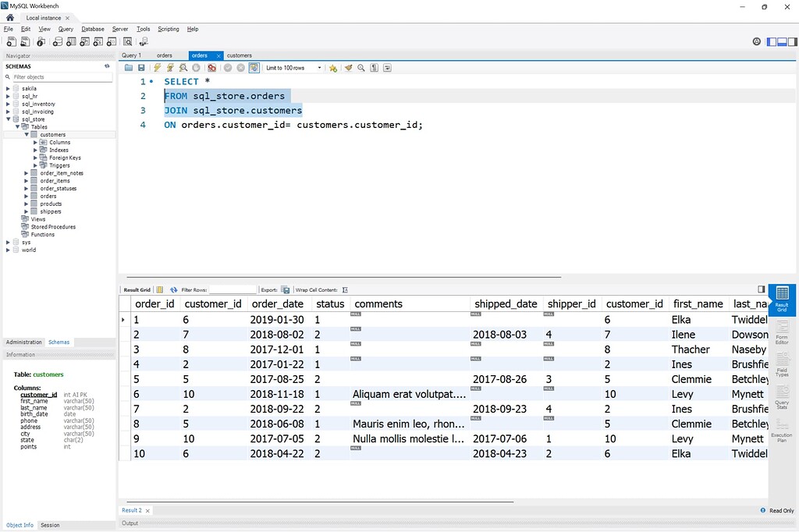Click the Filter Rows input field
This screenshot has width=799, height=532.
click(x=234, y=289)
